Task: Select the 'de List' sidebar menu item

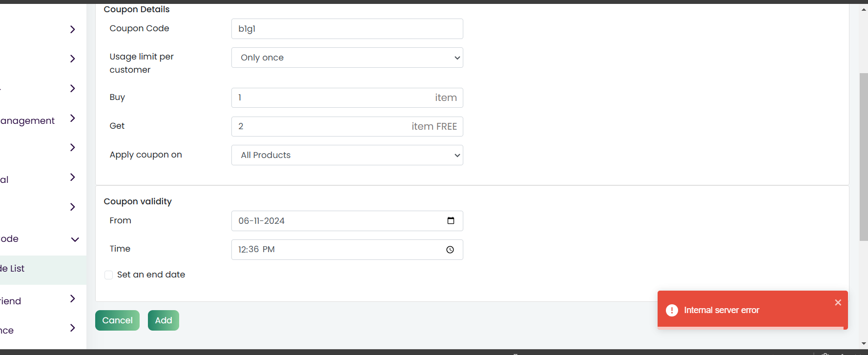Action: [x=43, y=269]
